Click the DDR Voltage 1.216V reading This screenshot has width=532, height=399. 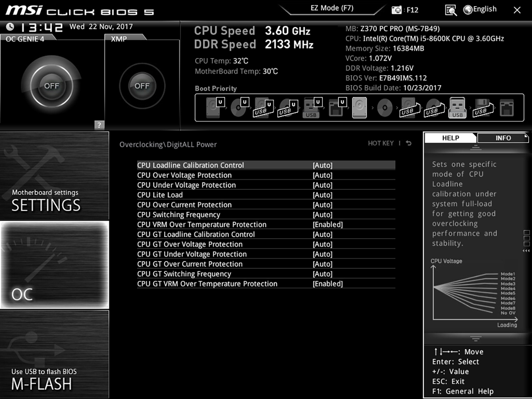(379, 68)
